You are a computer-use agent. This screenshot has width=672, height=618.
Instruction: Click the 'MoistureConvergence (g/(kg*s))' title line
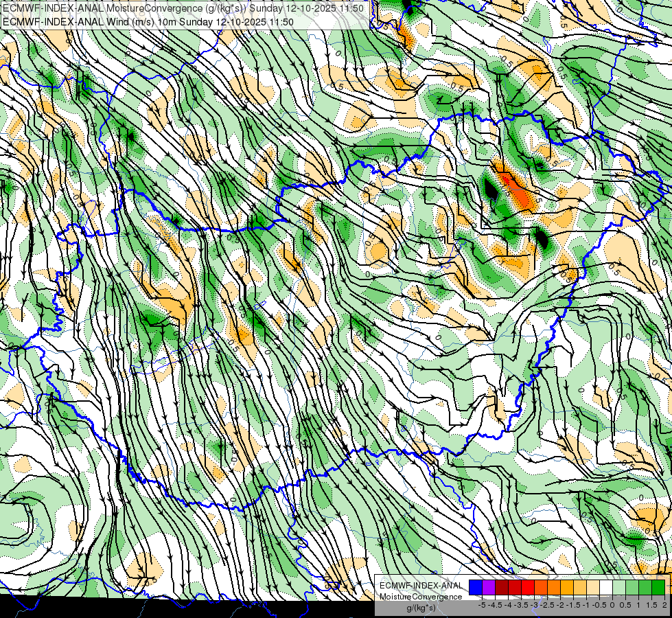(184, 8)
